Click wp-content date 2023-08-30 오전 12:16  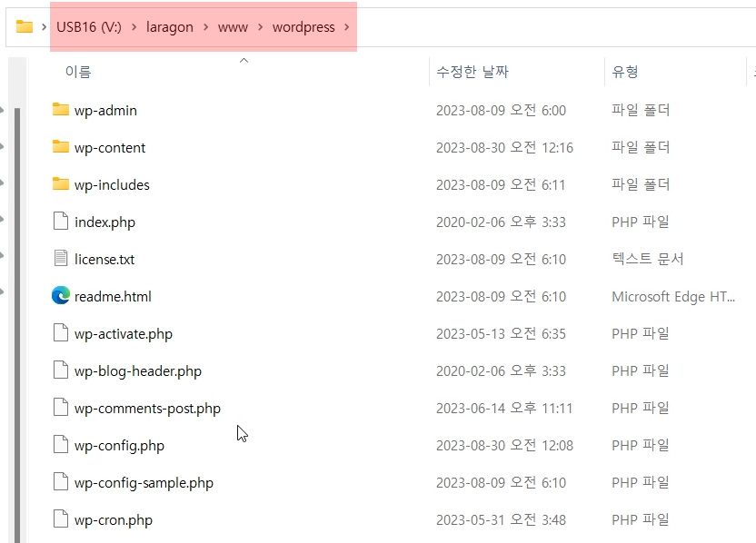pyautogui.click(x=504, y=147)
